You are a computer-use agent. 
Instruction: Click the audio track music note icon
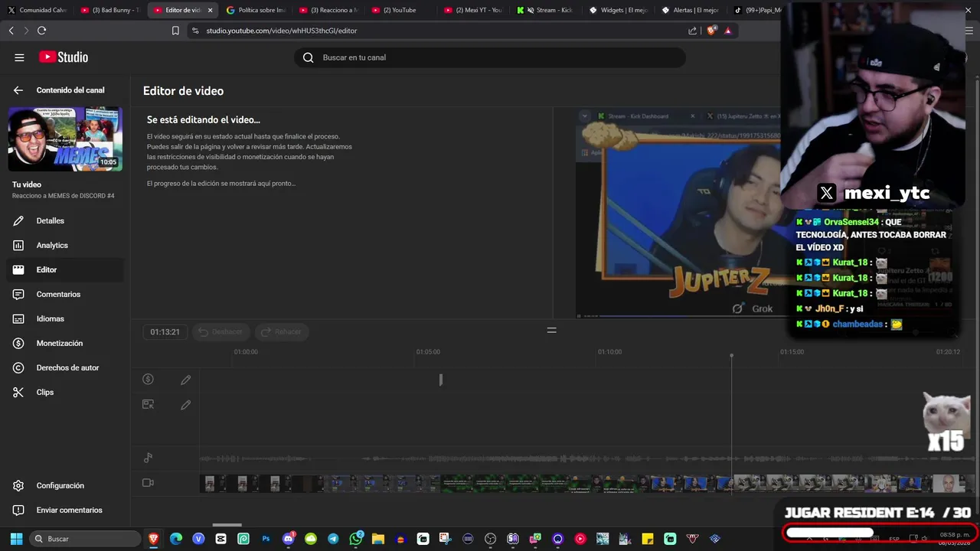pyautogui.click(x=149, y=458)
